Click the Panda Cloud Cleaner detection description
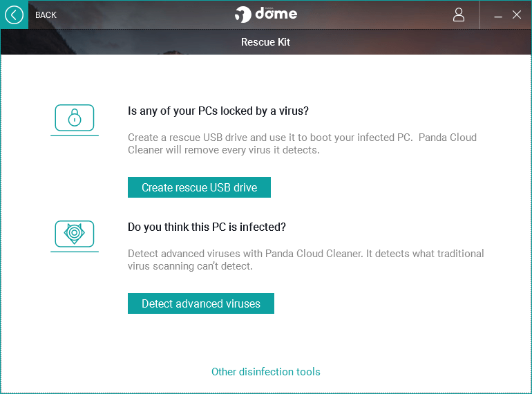The height and width of the screenshot is (394, 532). click(x=305, y=260)
